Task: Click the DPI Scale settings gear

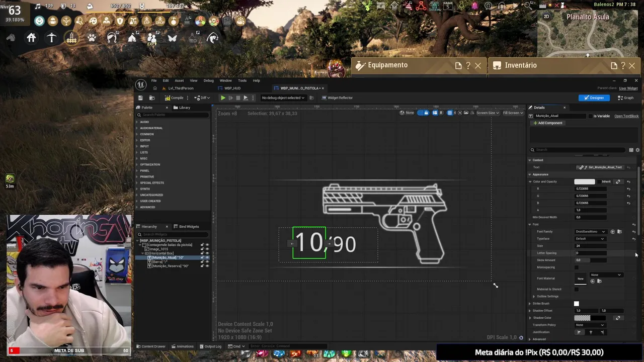Action: pos(521,338)
